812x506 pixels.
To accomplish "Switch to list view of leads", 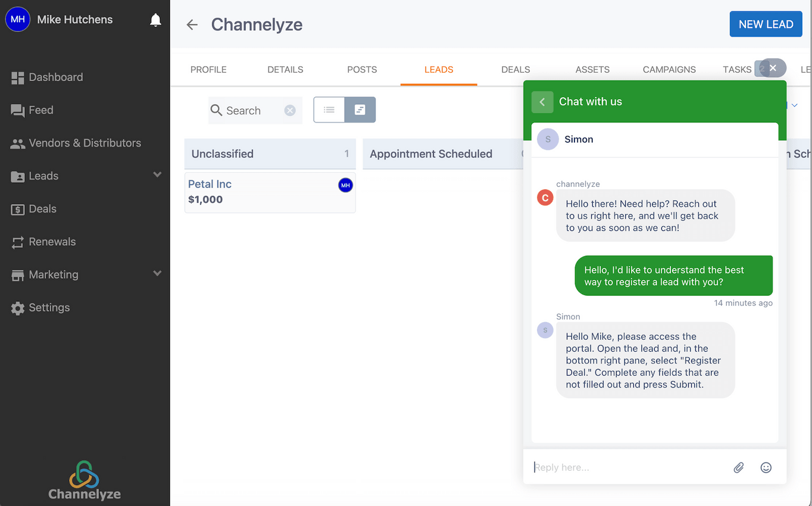I will point(329,110).
